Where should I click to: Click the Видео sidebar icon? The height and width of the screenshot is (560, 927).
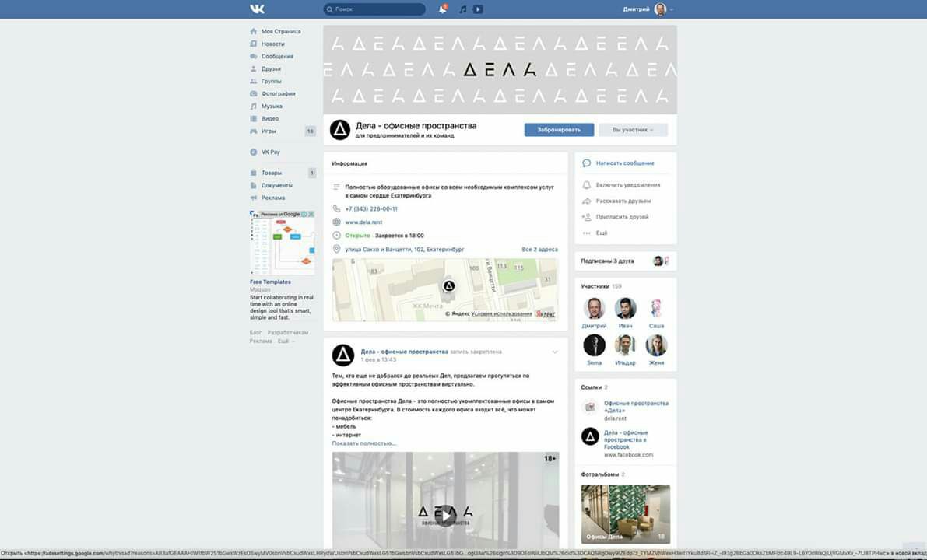pyautogui.click(x=254, y=119)
